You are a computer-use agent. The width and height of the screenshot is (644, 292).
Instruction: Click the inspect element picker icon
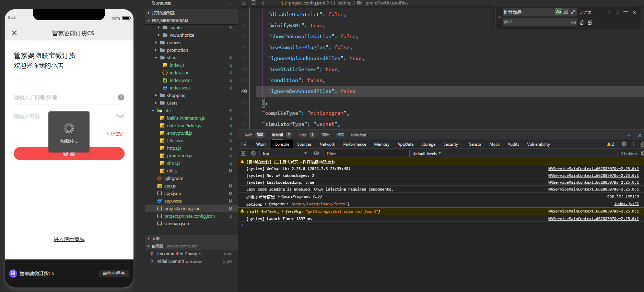coord(244,144)
